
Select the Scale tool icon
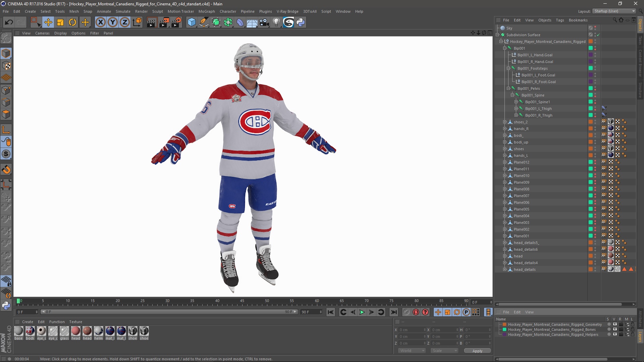(x=60, y=22)
